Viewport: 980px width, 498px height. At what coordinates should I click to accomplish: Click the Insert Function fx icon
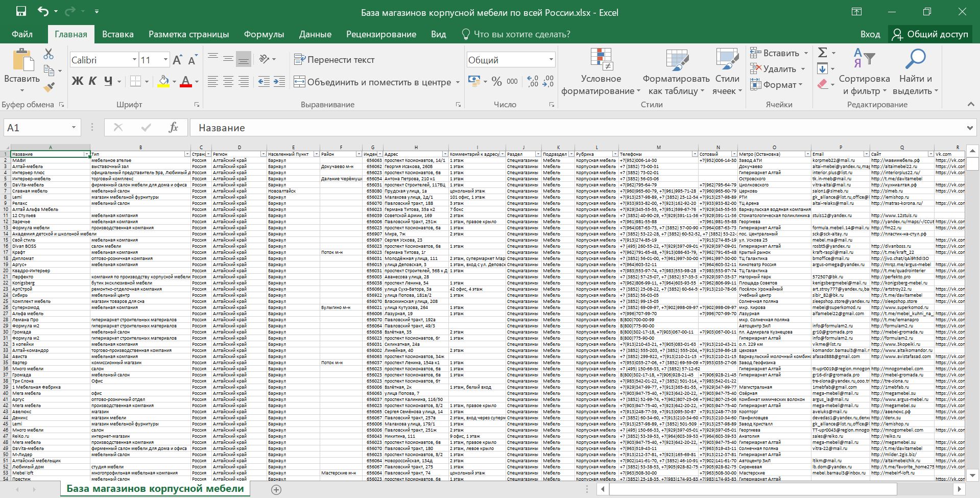pos(173,128)
